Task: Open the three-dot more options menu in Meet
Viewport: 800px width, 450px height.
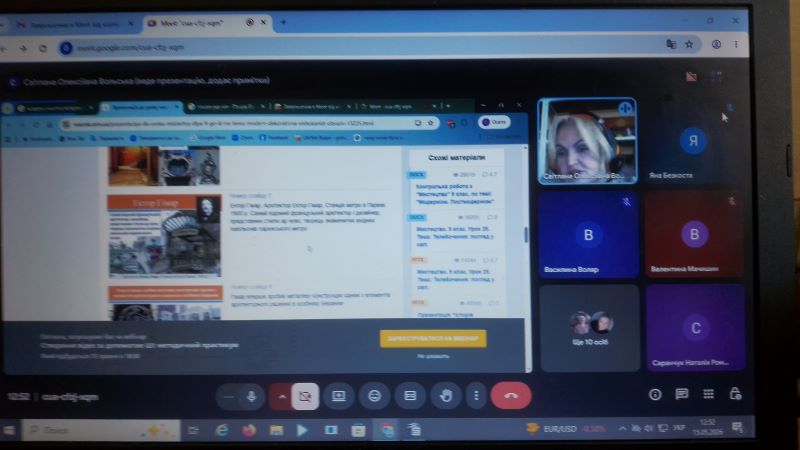Action: pyautogui.click(x=476, y=396)
